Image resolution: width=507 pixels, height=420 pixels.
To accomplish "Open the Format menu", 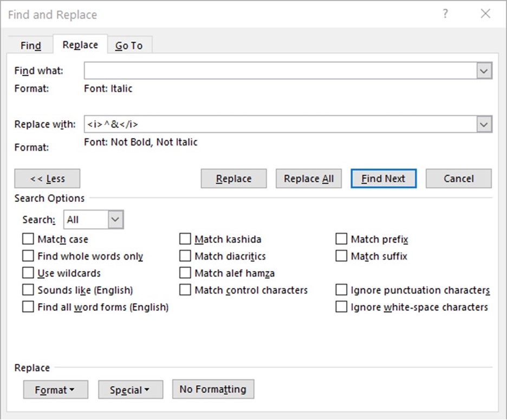I will 55,389.
